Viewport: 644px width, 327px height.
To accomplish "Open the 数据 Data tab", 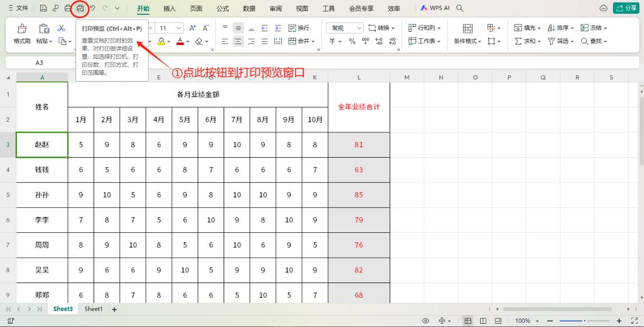I will 249,8.
